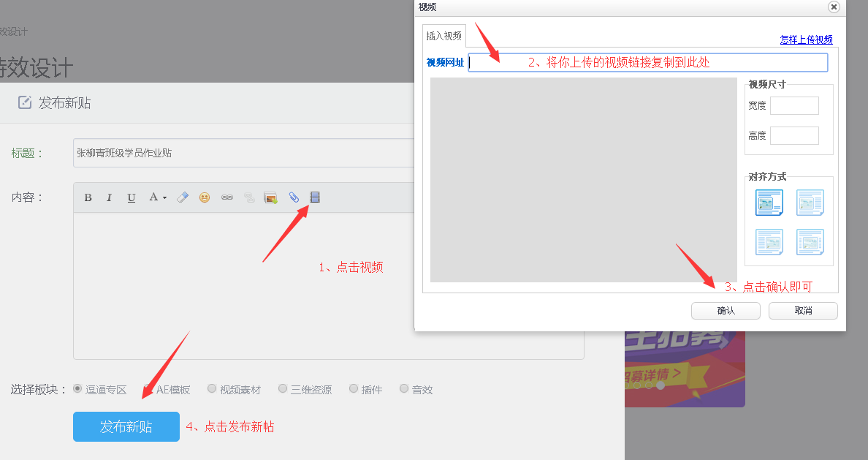Click the insert hyperlink chain icon

pos(227,197)
